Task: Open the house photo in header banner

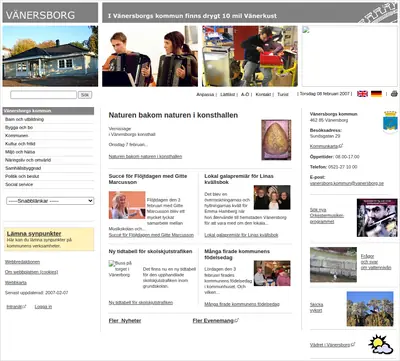Action: pyautogui.click(x=50, y=56)
